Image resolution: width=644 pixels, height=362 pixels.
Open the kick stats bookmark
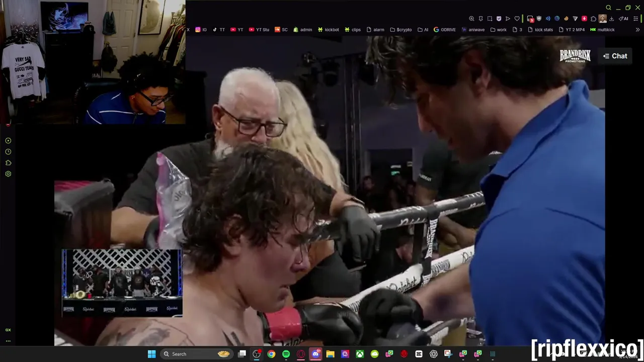click(540, 30)
